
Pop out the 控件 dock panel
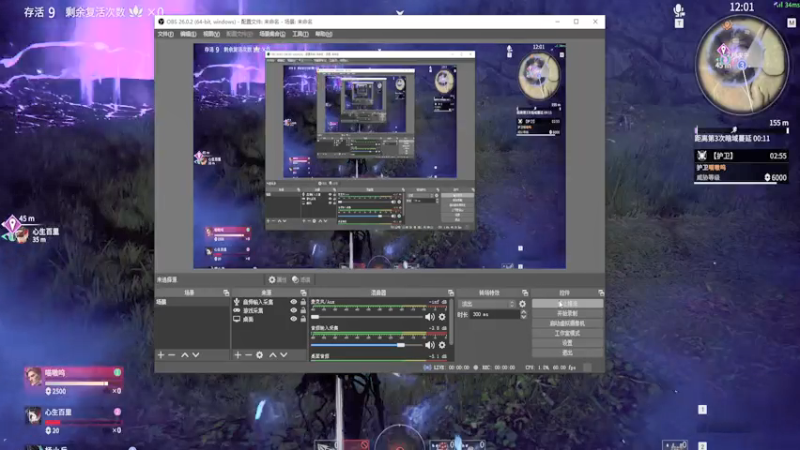[601, 293]
